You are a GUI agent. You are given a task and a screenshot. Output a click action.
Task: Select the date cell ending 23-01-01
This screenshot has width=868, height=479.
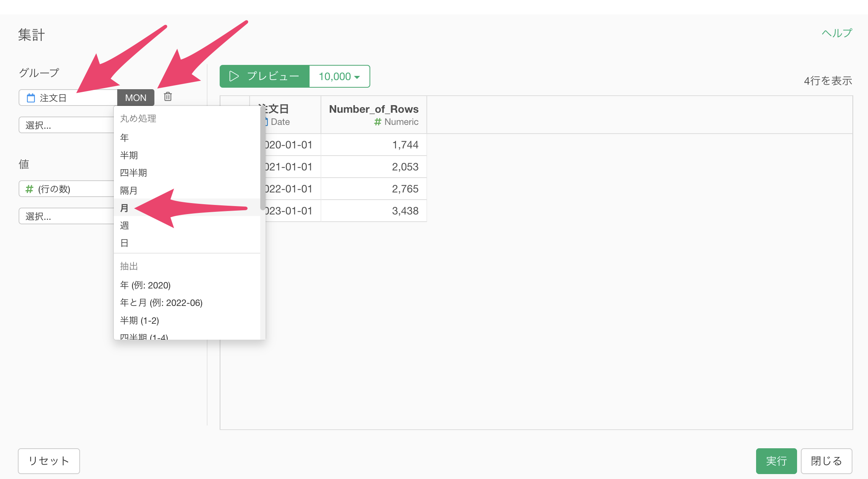[293, 211]
